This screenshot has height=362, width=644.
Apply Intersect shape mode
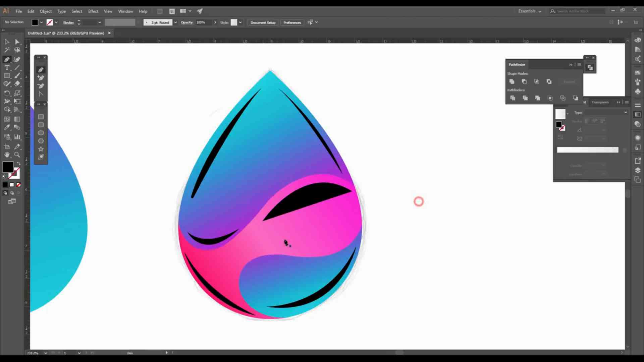pyautogui.click(x=537, y=81)
